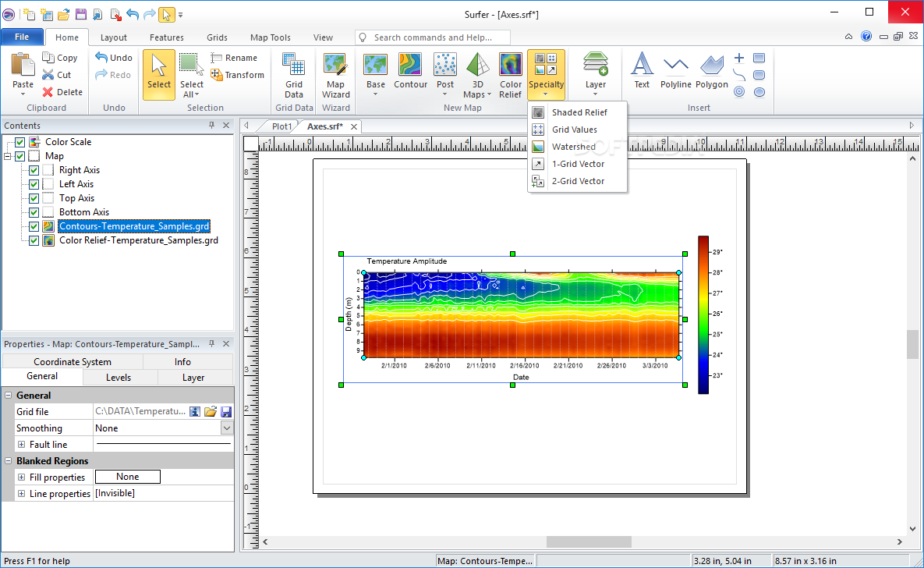The image size is (924, 568).
Task: Click the Paste clipboard icon
Action: click(x=23, y=65)
